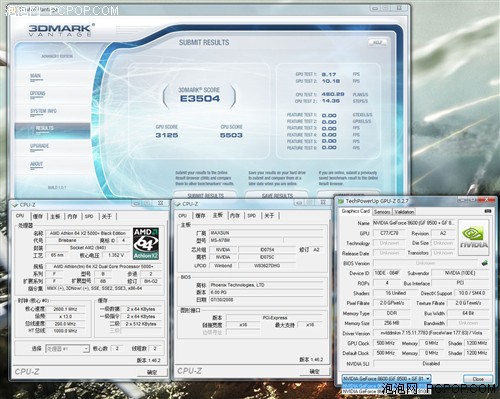
Task: Open SPD tab in the processor CPU-Z window
Action: pos(89,216)
